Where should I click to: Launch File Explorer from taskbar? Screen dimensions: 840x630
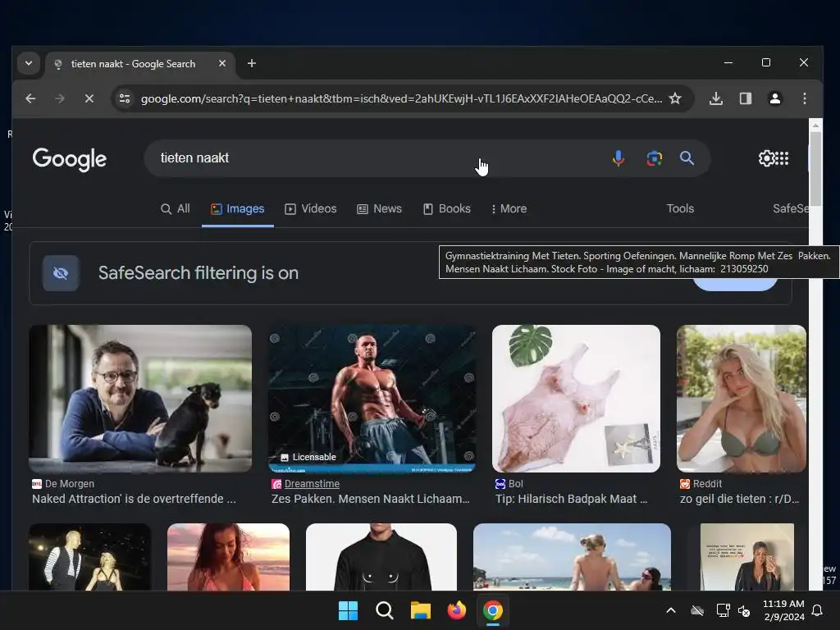[421, 610]
